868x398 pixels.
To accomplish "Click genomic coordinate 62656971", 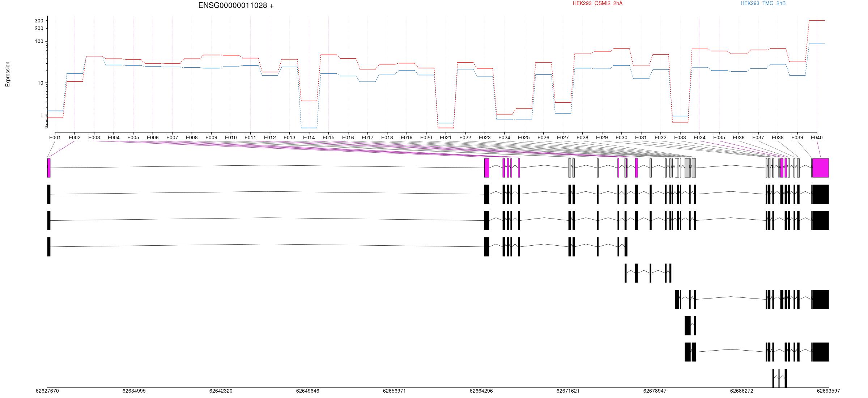I will click(395, 391).
